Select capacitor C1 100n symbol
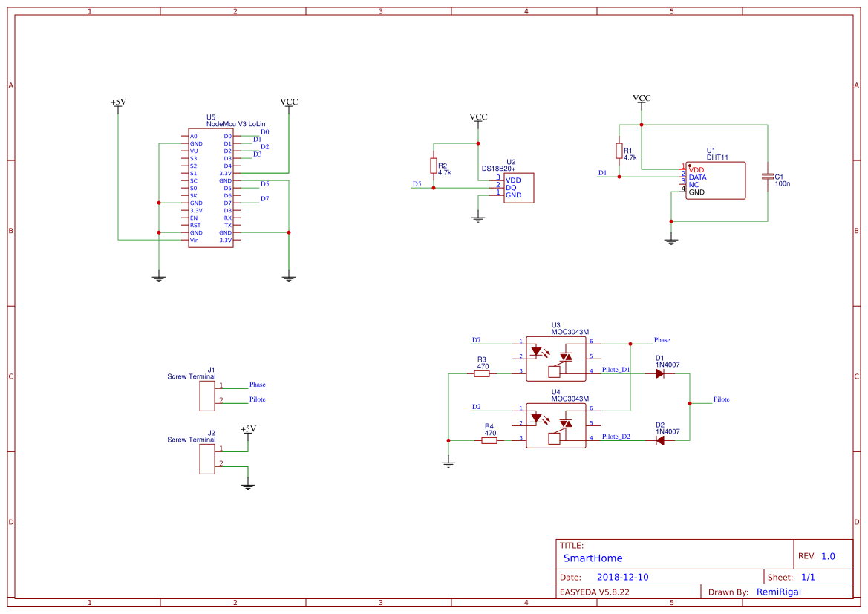868x614 pixels. (x=767, y=177)
